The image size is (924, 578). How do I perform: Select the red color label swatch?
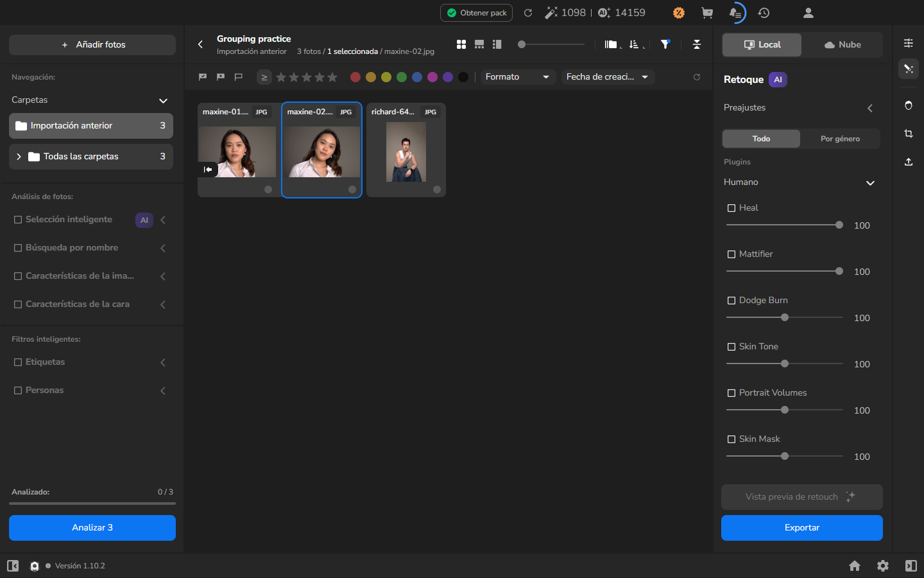(355, 77)
